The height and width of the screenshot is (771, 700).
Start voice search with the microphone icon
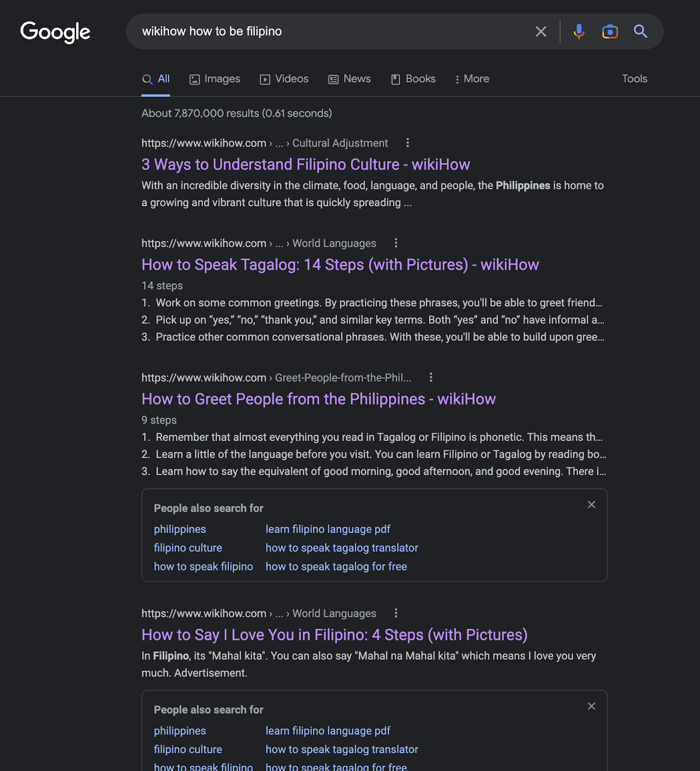(x=579, y=32)
